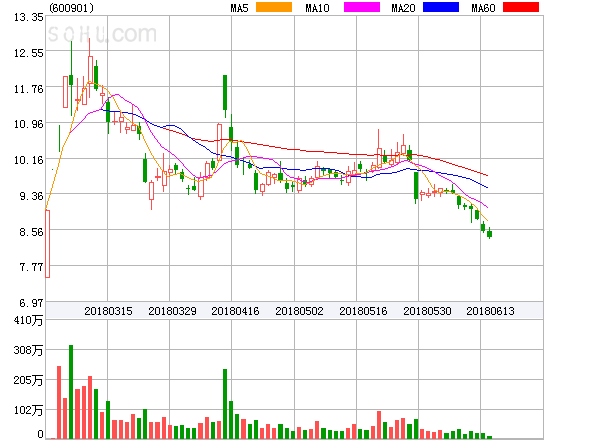The image size is (600, 440).
Task: Click the 308万 volume axis label
Action: tap(28, 350)
